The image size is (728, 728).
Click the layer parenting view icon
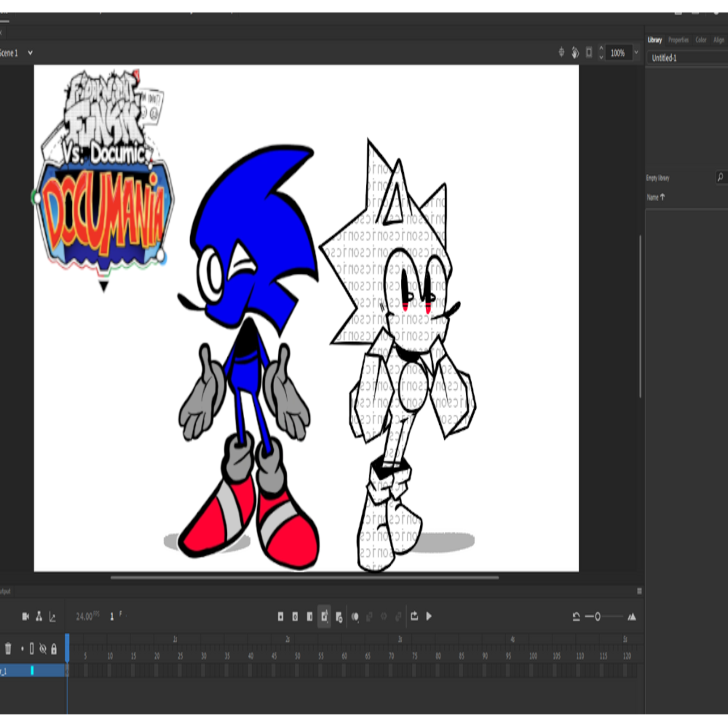[x=39, y=616]
